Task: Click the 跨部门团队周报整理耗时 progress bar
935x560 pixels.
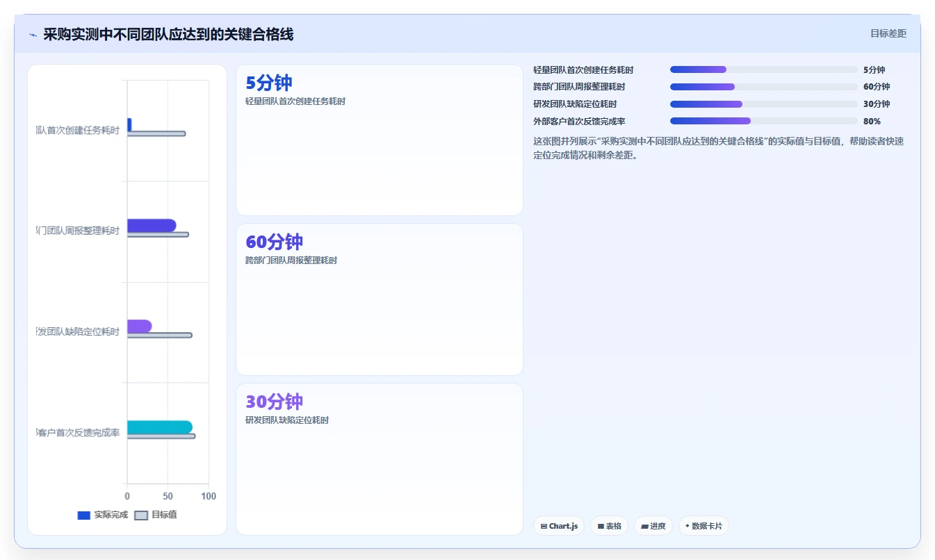Action: coord(763,87)
